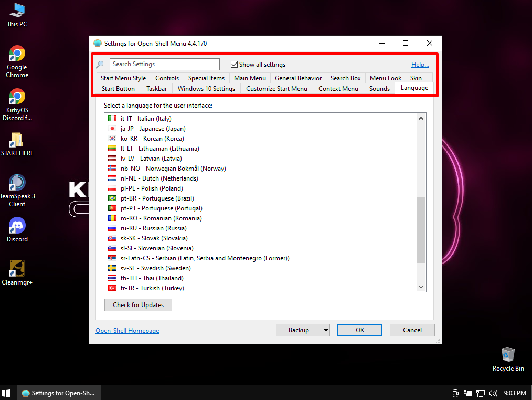Select pt-PT - Portuguese (Portugal)
The width and height of the screenshot is (532, 400).
click(162, 208)
